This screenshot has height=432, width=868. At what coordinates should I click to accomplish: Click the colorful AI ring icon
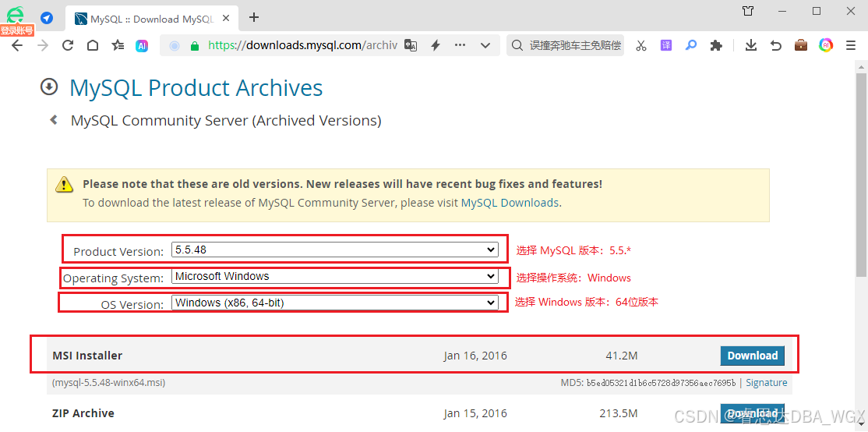tap(826, 45)
